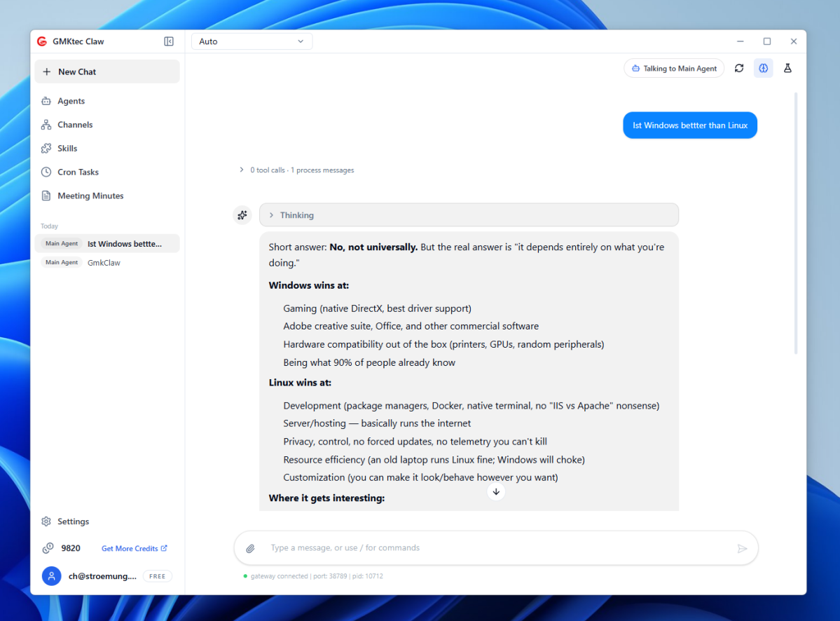Image resolution: width=840 pixels, height=621 pixels.
Task: Click the 9820 credits value
Action: click(x=71, y=548)
